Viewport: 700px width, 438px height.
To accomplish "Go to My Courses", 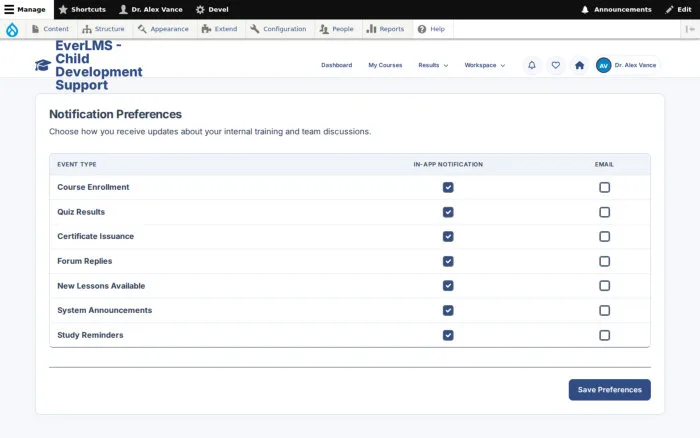I will pos(385,65).
